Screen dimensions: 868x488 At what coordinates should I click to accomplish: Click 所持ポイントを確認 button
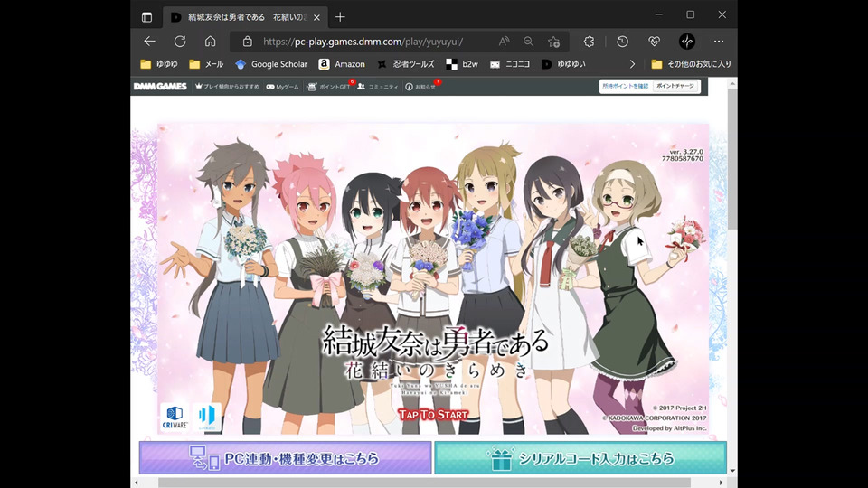pyautogui.click(x=625, y=87)
